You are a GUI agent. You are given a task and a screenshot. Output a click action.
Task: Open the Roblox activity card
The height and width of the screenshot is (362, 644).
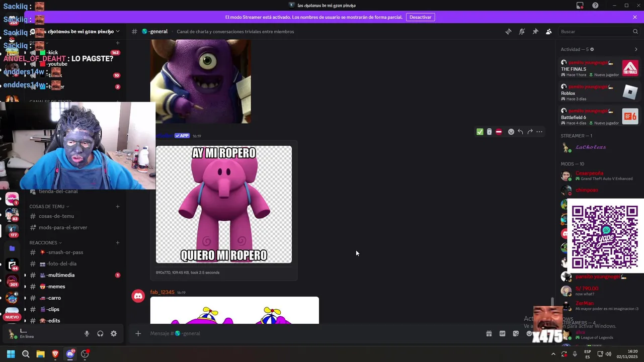(x=599, y=93)
